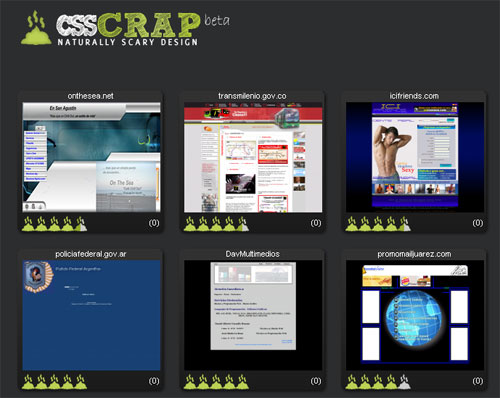View the policiafederal.gov.ar screenshot thumbnail
This screenshot has height=398, width=500.
pyautogui.click(x=91, y=315)
